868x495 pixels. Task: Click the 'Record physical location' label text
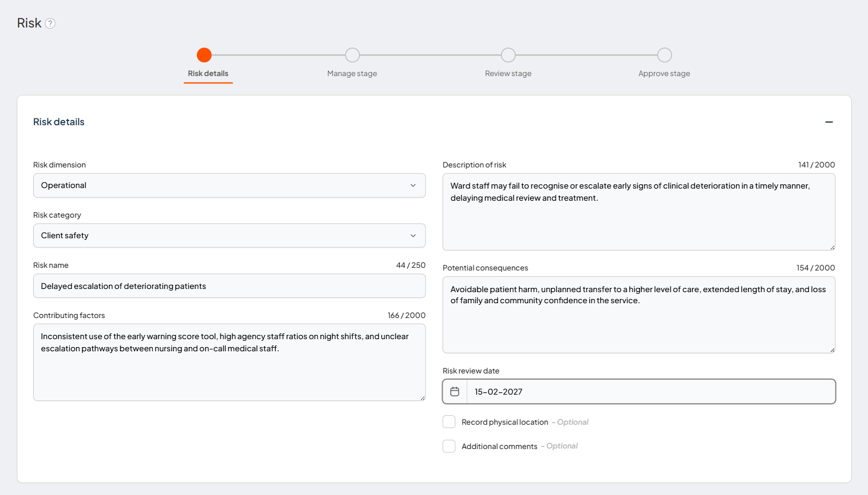click(505, 422)
